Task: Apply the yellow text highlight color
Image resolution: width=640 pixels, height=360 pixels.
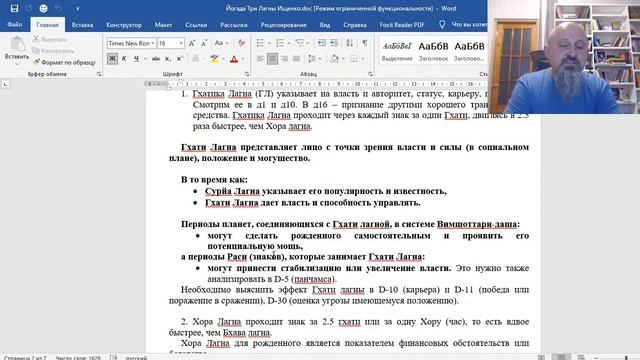Action: 214,59
